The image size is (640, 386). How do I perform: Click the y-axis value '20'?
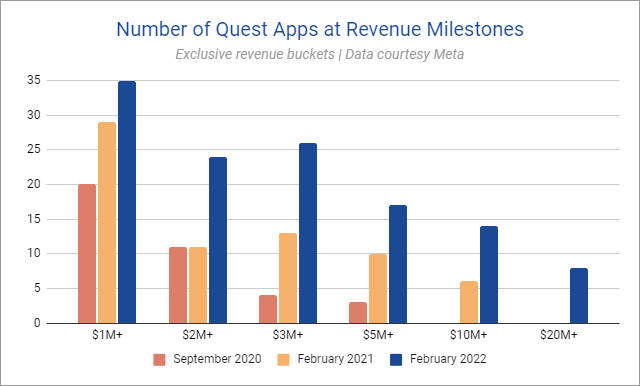pos(34,184)
